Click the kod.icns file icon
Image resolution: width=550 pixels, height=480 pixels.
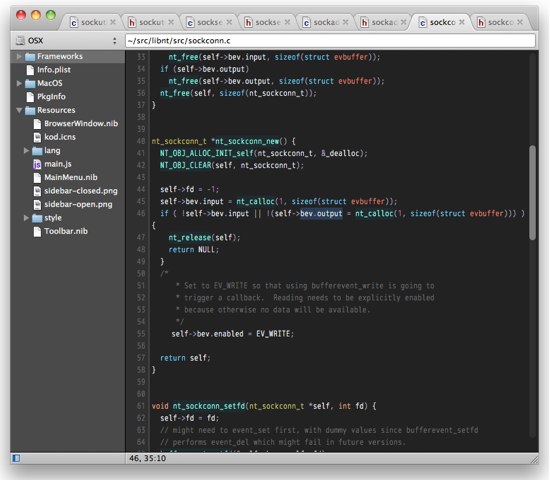(x=37, y=137)
